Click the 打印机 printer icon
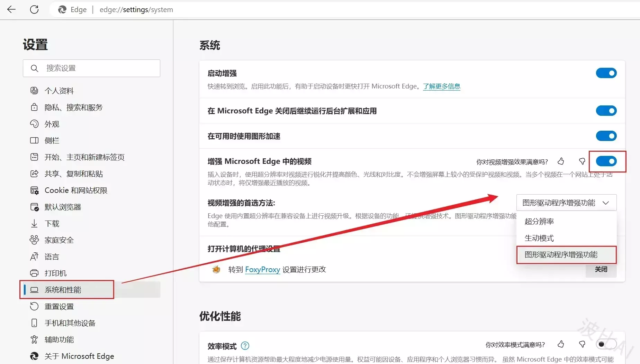640x364 pixels. [34, 273]
